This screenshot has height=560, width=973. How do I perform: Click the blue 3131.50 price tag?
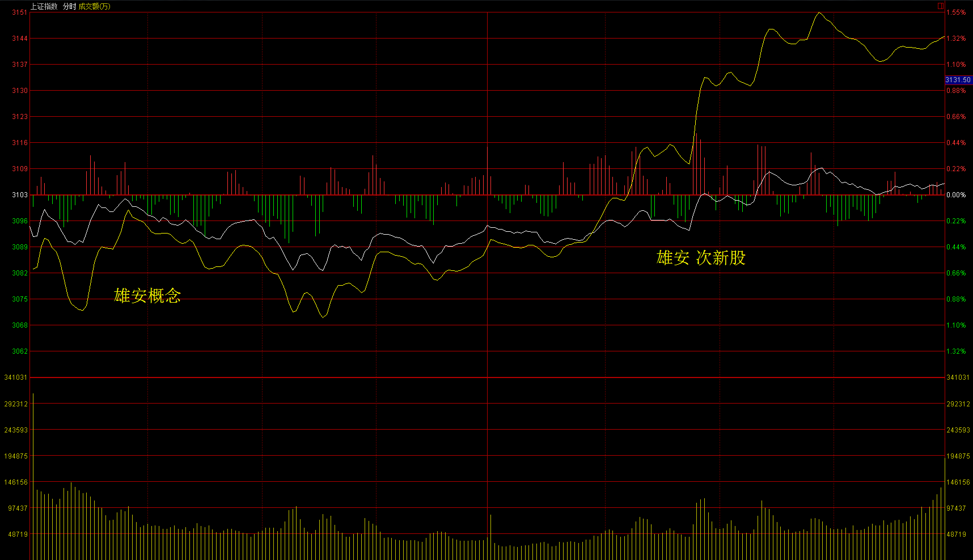pyautogui.click(x=958, y=80)
